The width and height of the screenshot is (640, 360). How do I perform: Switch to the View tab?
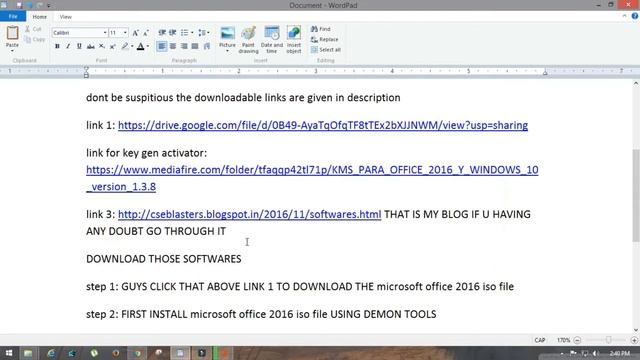(65, 17)
